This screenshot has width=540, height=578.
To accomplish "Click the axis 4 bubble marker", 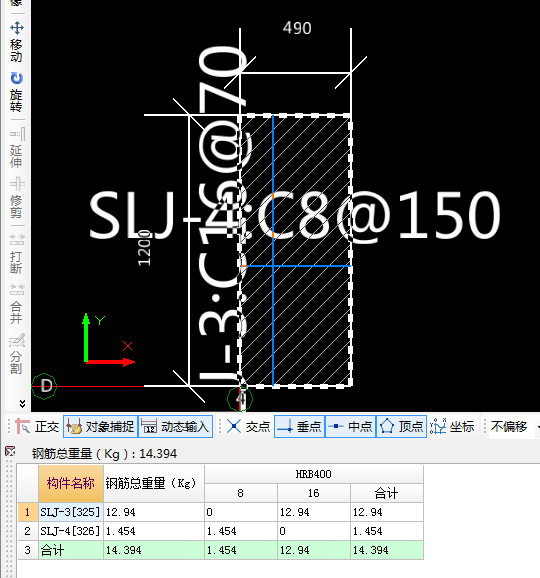I will 240,398.
